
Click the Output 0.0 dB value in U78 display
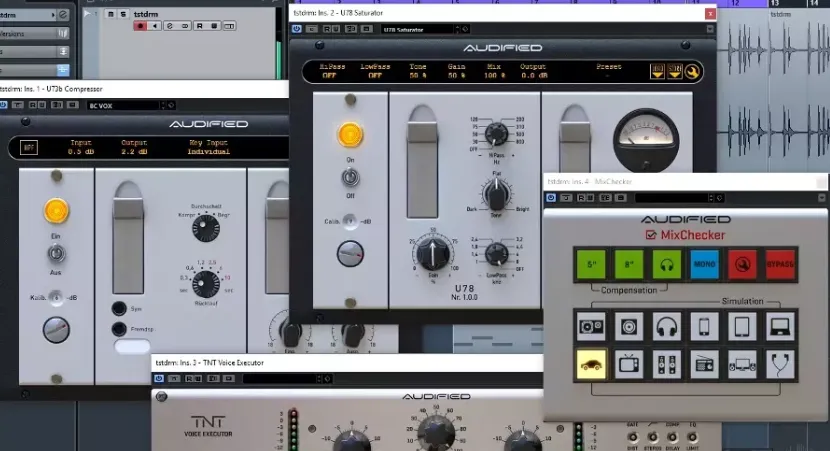click(x=534, y=76)
